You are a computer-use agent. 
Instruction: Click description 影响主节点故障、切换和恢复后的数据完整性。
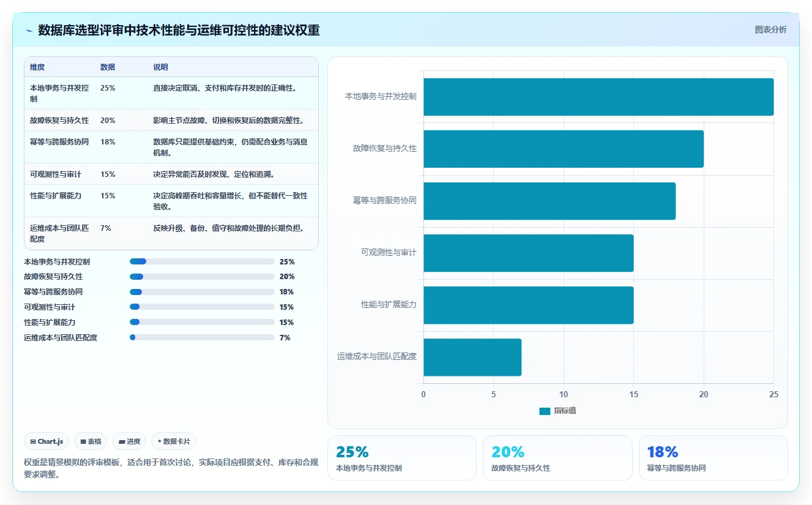point(229,121)
